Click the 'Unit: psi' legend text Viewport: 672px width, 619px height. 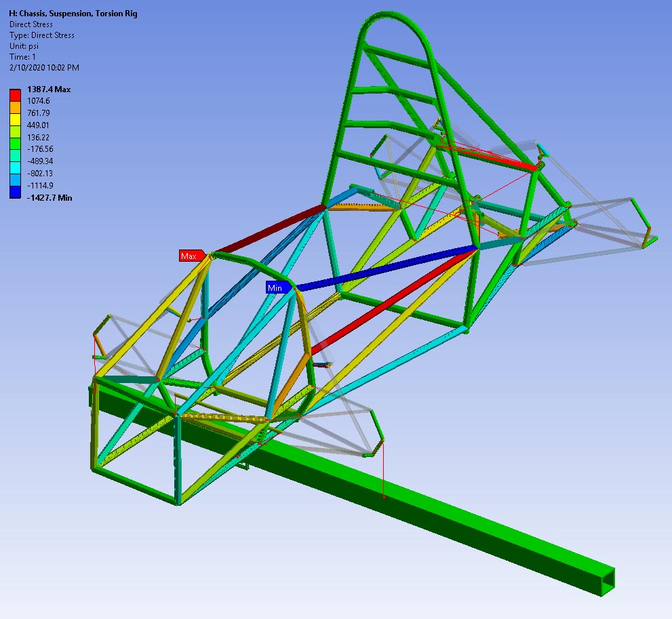point(24,46)
